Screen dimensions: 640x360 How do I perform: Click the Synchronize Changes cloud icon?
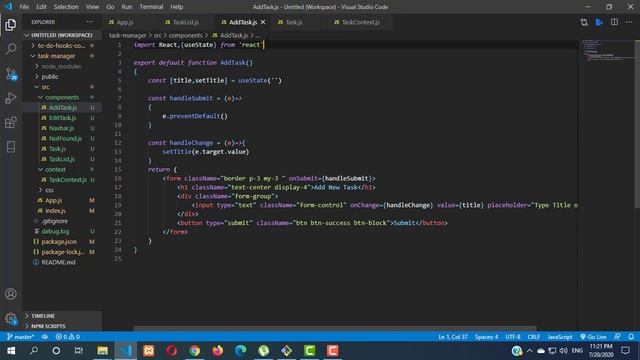click(45, 337)
